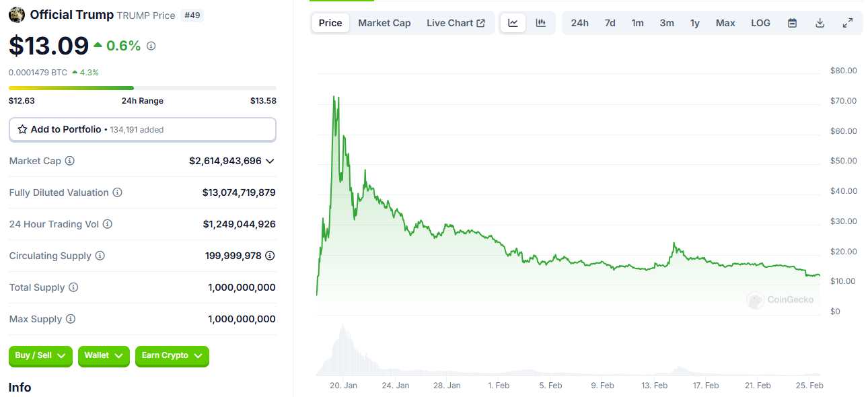Click info icon beside Fully Diluted Valuation
This screenshot has width=868, height=397.
117,192
